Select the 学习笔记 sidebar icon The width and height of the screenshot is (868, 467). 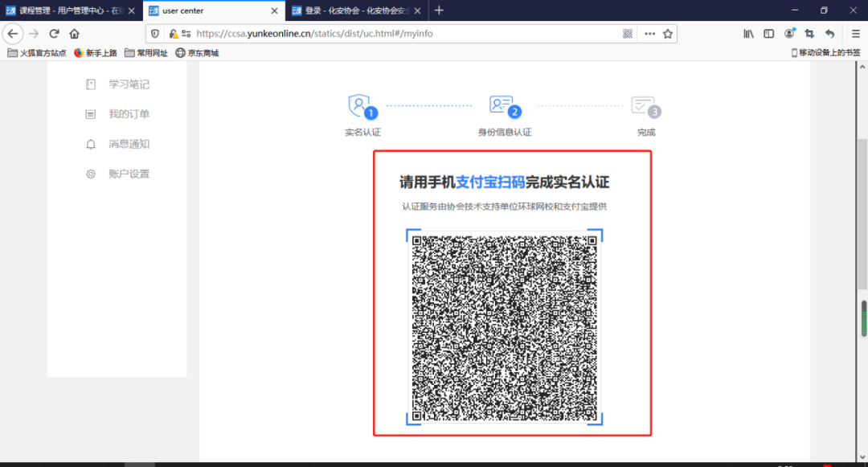(x=91, y=84)
